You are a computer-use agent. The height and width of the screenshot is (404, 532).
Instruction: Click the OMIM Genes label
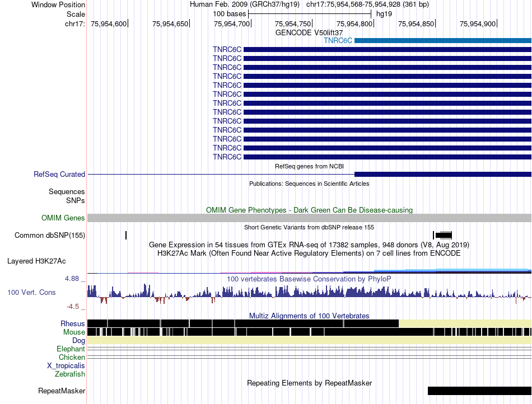point(63,218)
